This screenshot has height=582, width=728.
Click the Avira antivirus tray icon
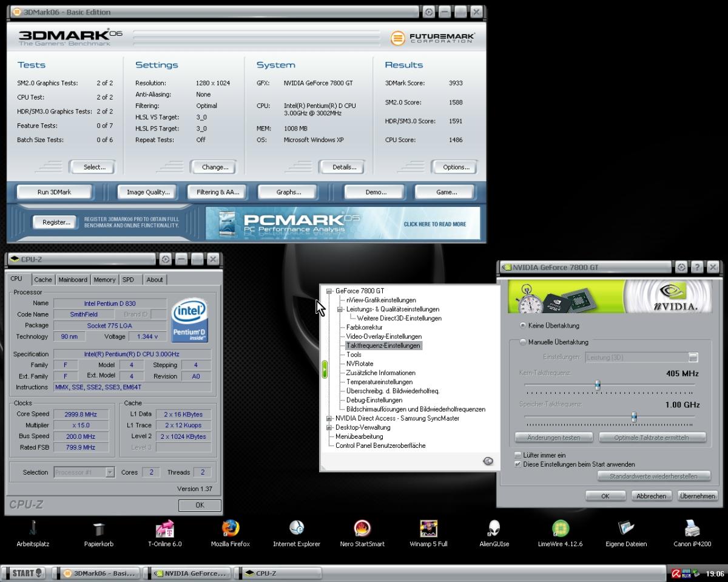[x=676, y=573]
